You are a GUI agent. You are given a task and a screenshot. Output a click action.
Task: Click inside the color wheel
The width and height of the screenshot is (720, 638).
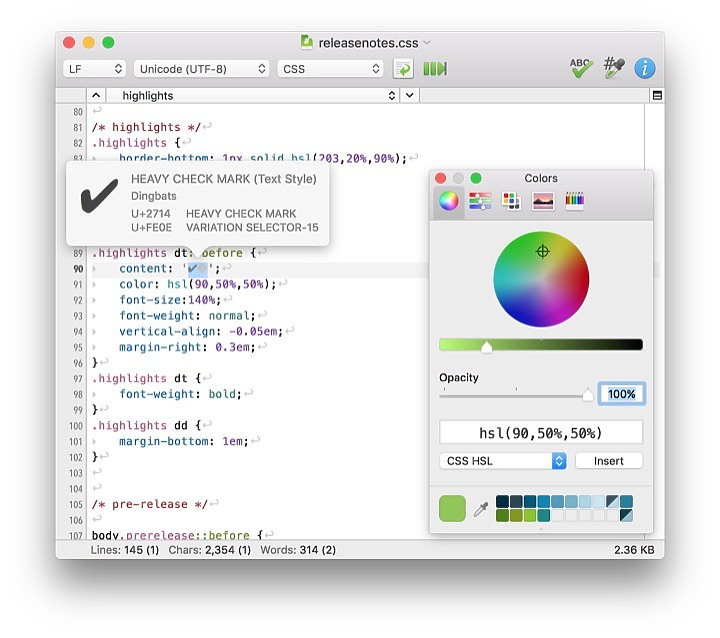tap(541, 279)
